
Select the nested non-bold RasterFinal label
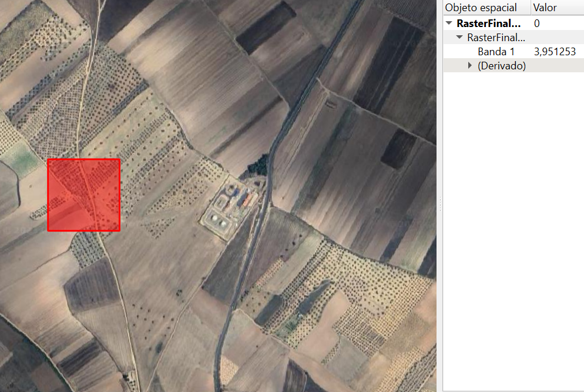click(495, 38)
